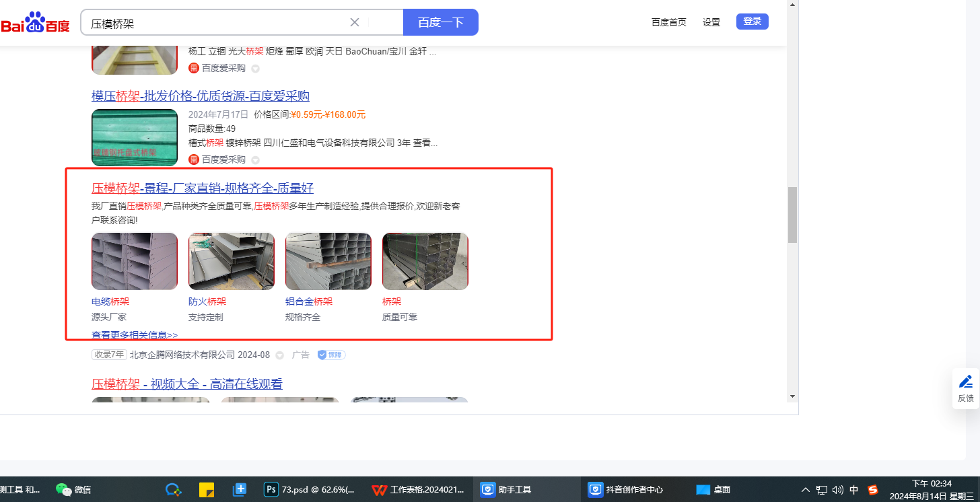Open the 模压桥架-批发价格-优质货源 result title
The image size is (980, 502).
201,96
